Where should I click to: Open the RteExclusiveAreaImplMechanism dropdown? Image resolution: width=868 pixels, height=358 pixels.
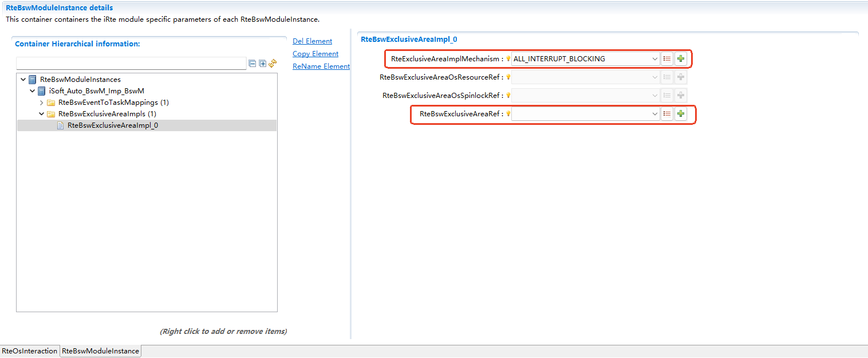pyautogui.click(x=655, y=58)
